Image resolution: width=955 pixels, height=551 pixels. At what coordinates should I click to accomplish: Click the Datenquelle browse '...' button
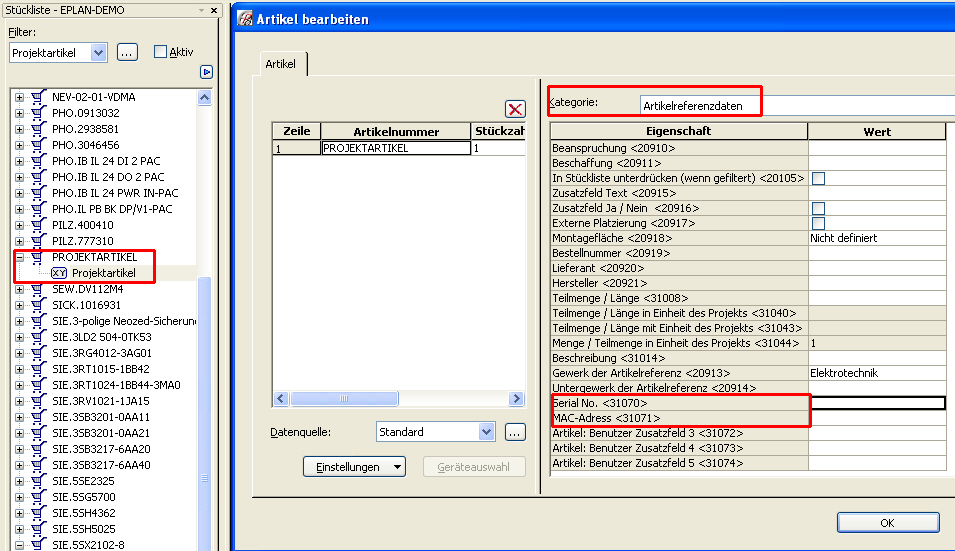(515, 432)
